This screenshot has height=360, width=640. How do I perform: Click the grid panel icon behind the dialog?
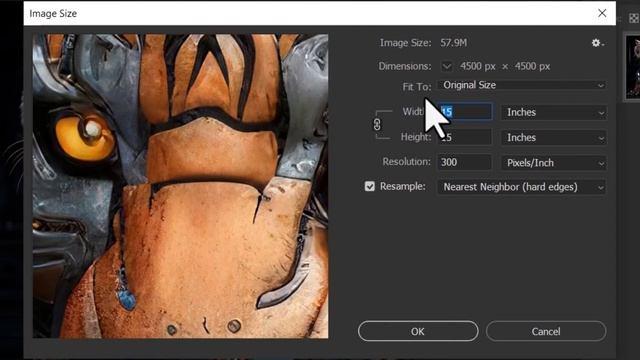point(634,18)
